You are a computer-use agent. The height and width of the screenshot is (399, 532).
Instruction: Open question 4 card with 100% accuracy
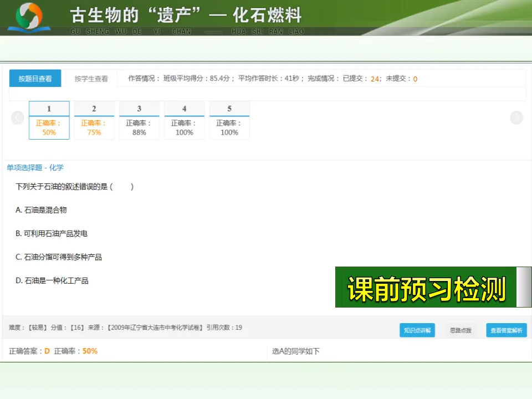[x=184, y=120]
